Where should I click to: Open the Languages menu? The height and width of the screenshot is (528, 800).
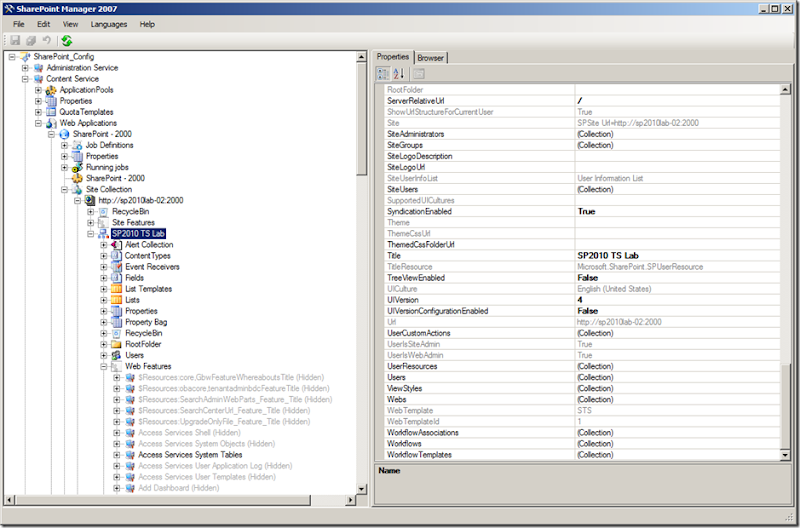point(109,23)
